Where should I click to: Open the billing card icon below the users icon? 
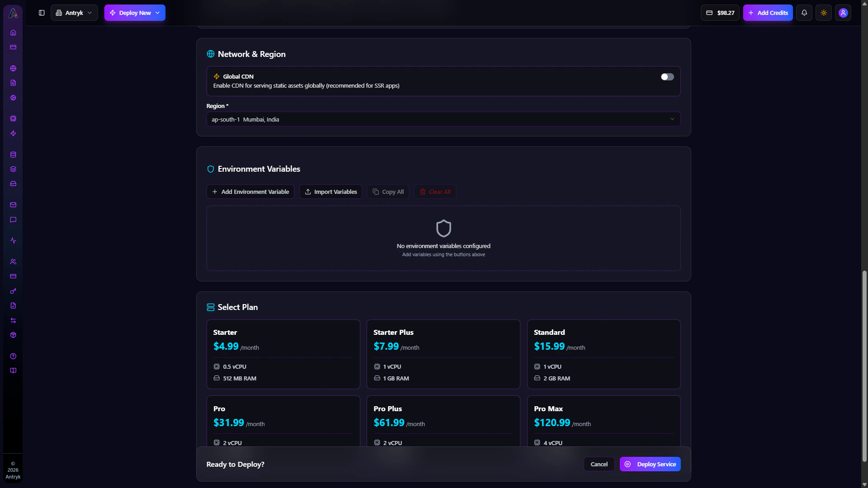[13, 276]
